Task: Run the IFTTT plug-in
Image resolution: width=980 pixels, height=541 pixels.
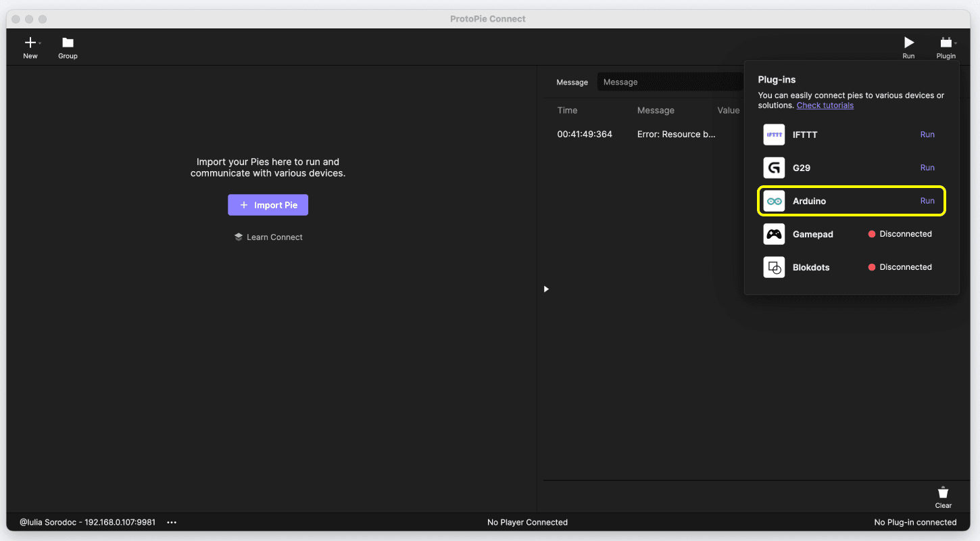Action: click(927, 135)
